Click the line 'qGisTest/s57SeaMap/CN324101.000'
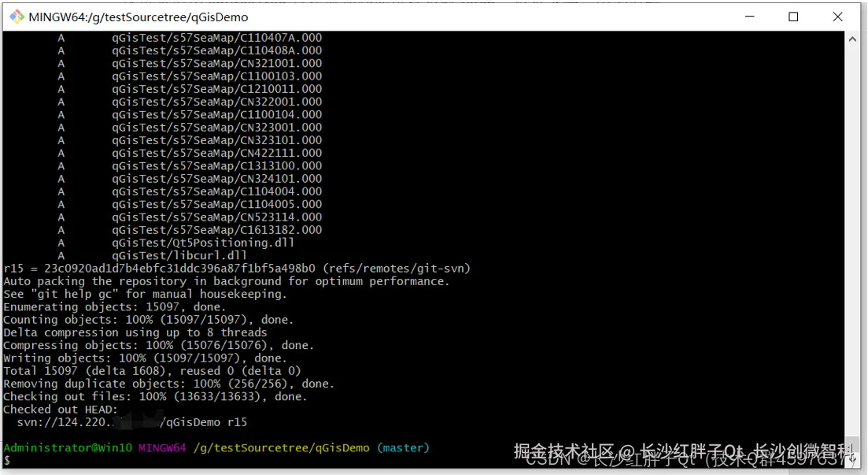The height and width of the screenshot is (475, 868). coord(217,179)
